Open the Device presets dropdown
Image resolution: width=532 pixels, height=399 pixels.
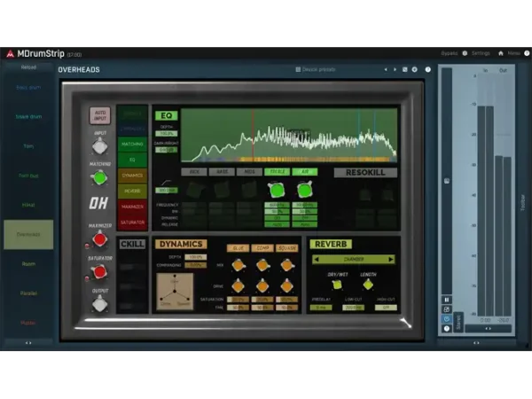(318, 69)
